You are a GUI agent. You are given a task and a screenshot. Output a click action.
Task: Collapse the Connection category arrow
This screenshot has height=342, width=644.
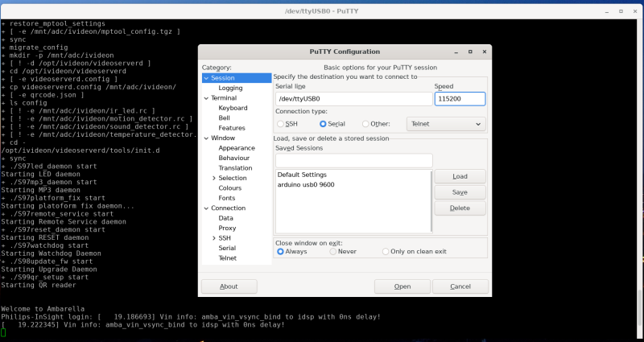click(x=206, y=208)
